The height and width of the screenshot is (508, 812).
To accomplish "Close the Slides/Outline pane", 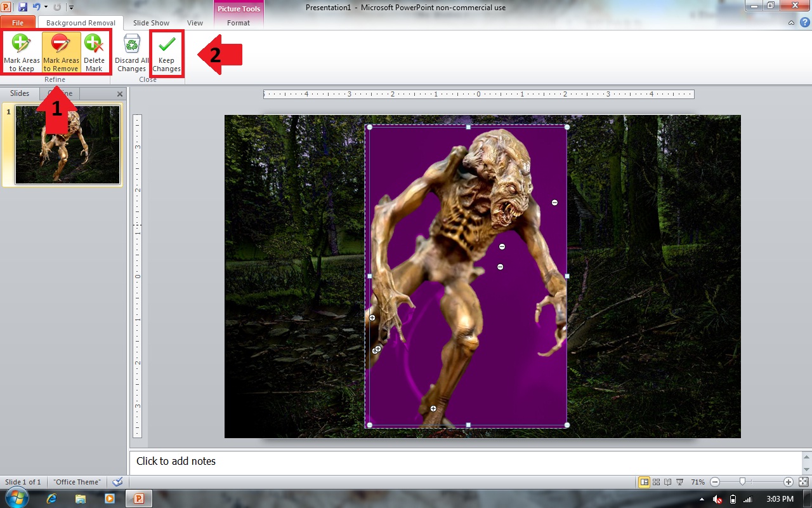I will coord(120,94).
